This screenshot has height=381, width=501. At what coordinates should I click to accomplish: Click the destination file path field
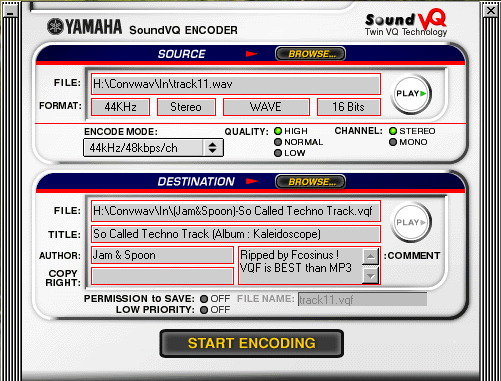tap(236, 211)
